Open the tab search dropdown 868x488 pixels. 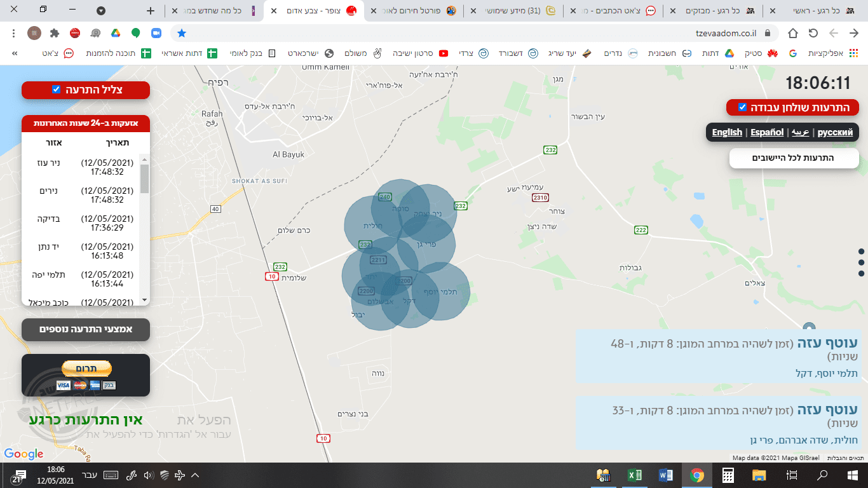[x=101, y=11]
